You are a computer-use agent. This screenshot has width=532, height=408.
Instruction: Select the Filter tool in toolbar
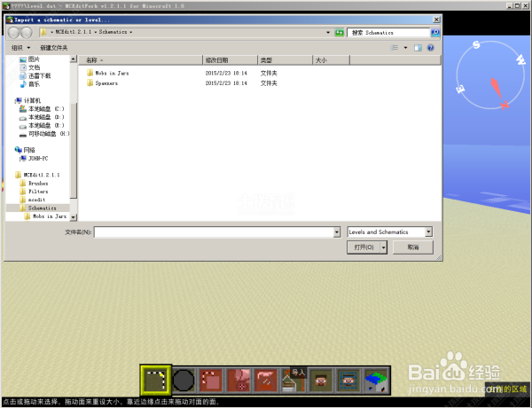coord(266,381)
